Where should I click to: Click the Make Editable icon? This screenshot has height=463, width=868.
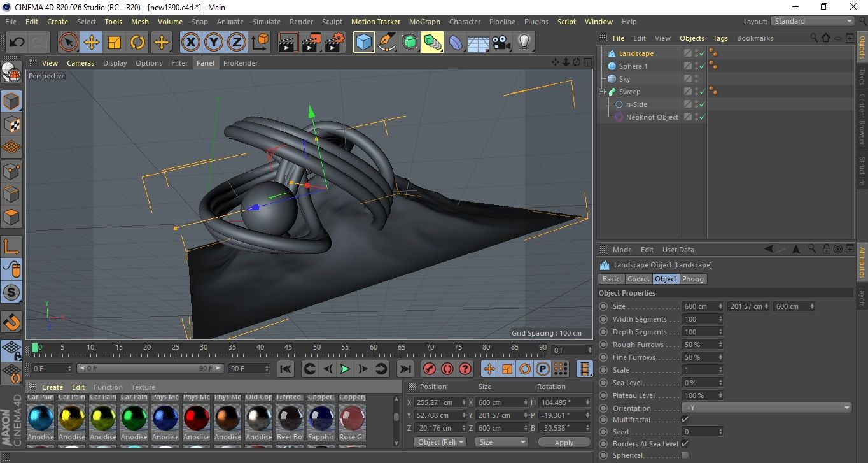(11, 73)
